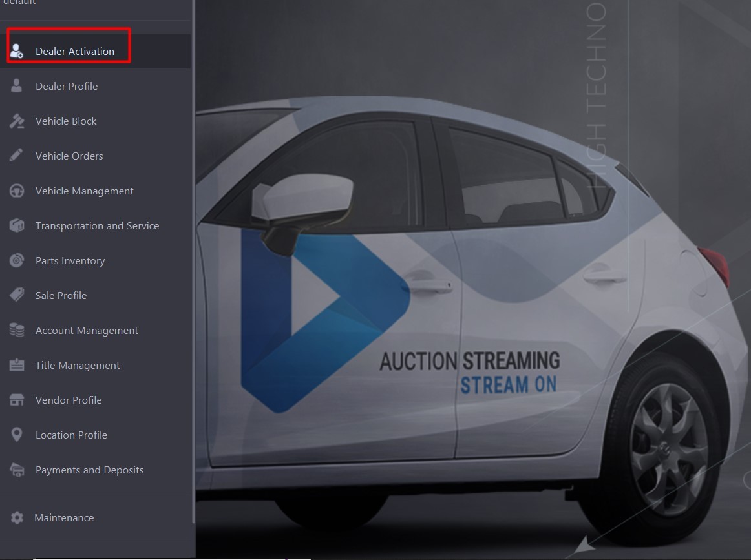The image size is (751, 560).
Task: Click the Location Profile map pin icon
Action: click(17, 435)
